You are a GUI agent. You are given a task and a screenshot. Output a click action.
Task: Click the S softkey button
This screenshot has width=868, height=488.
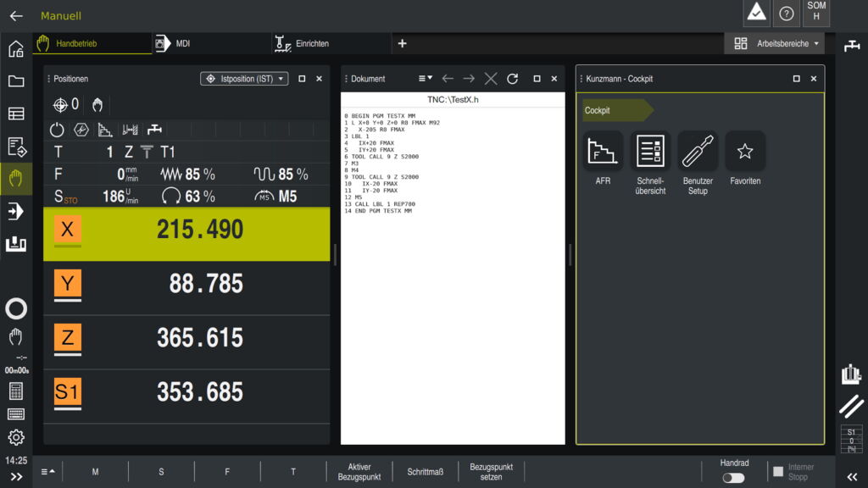point(161,472)
